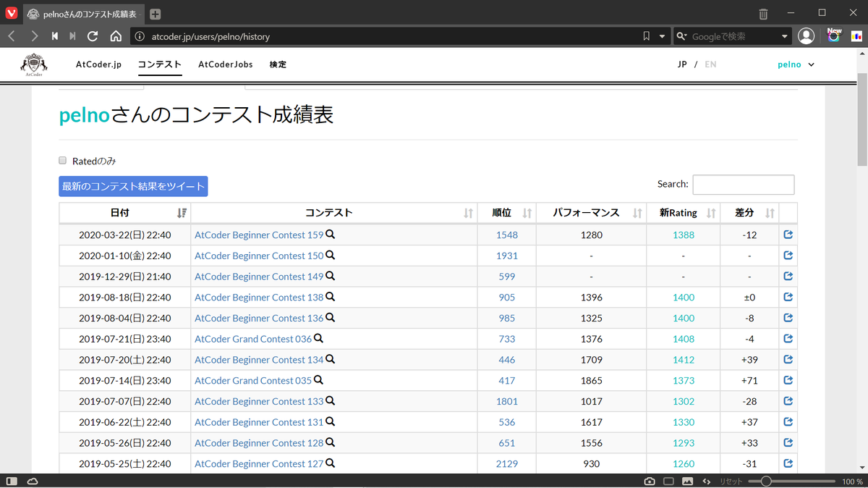This screenshot has height=488, width=868.
Task: Open new rating 1412 link
Action: [x=684, y=360]
